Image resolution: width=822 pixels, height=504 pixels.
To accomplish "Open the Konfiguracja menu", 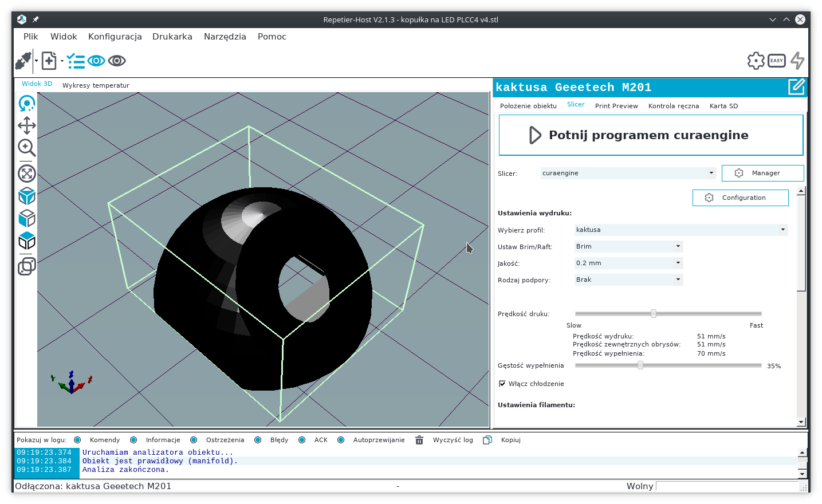I will [x=115, y=37].
